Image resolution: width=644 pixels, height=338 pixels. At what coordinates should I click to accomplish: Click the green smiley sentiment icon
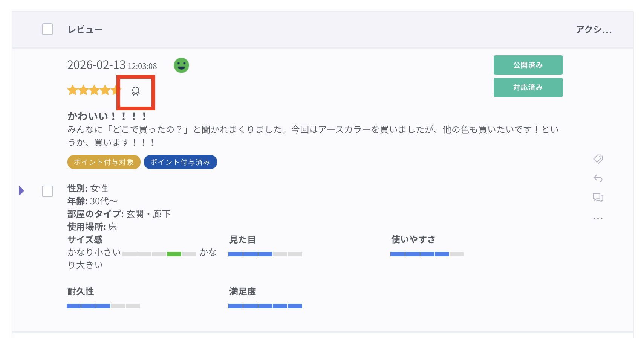click(181, 65)
